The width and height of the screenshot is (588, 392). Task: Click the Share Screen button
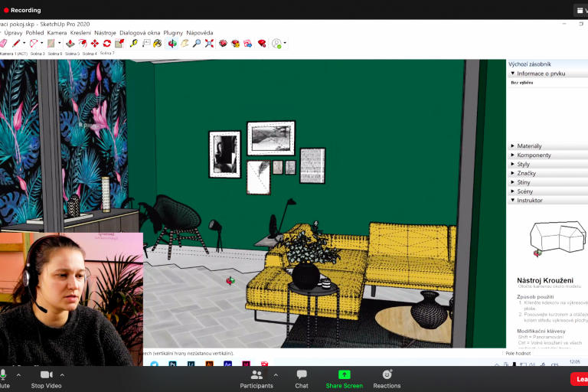(x=344, y=378)
